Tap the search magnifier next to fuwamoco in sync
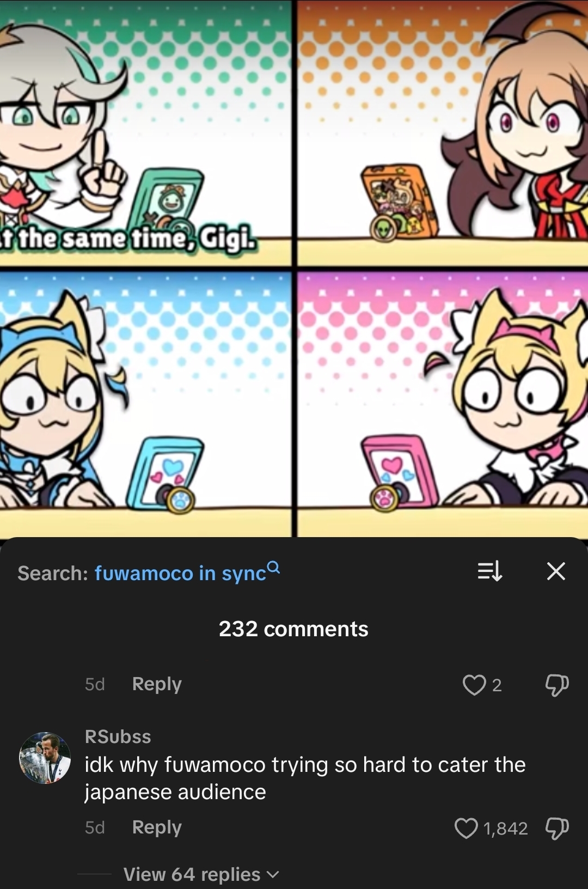This screenshot has width=588, height=889. pyautogui.click(x=274, y=567)
